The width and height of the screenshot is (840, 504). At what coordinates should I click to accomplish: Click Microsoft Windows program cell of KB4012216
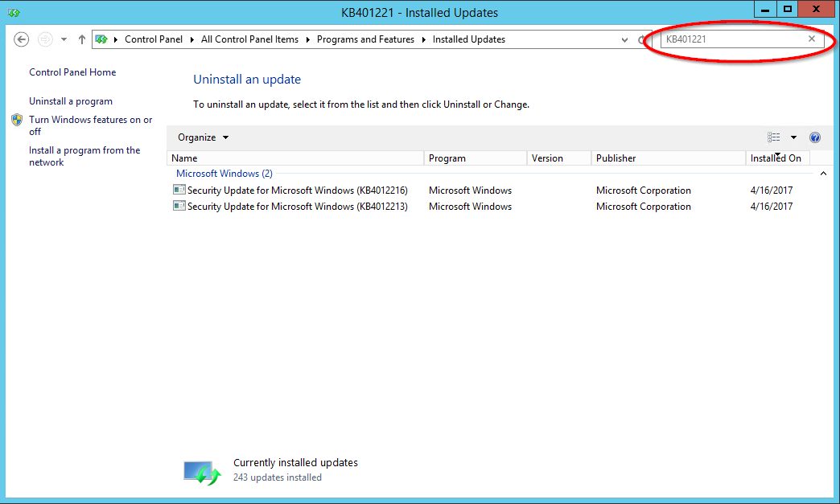click(470, 191)
